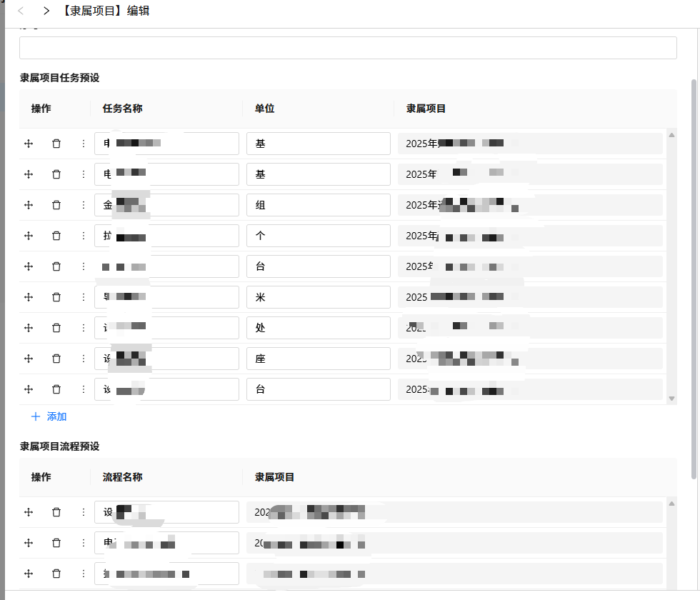
Task: Click the task table's scrollbar down arrow
Action: tap(671, 399)
